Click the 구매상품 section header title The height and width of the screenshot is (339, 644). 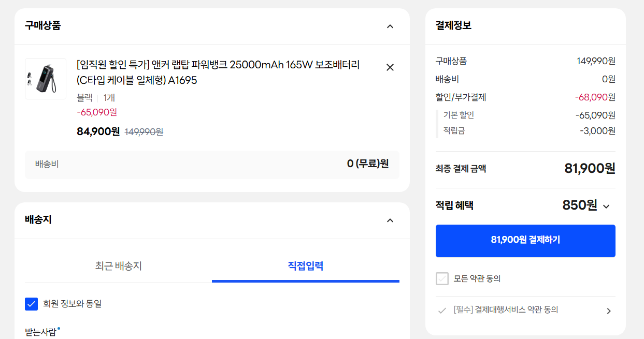point(42,25)
